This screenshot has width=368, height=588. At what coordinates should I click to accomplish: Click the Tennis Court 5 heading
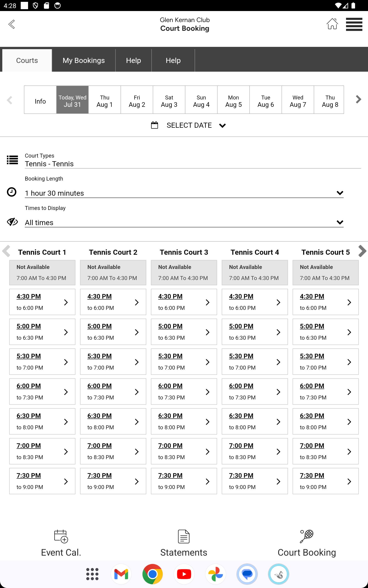tap(325, 252)
